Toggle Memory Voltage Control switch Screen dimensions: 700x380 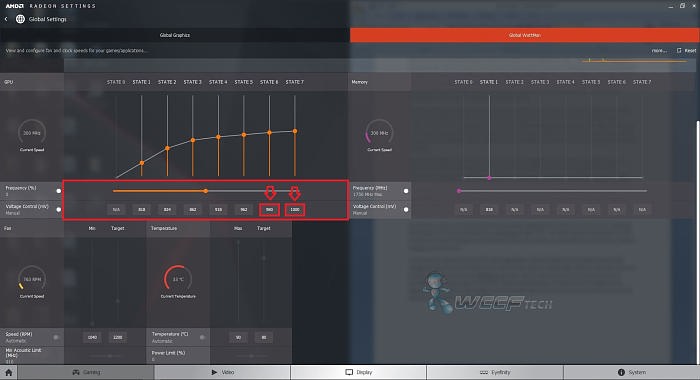pos(406,209)
